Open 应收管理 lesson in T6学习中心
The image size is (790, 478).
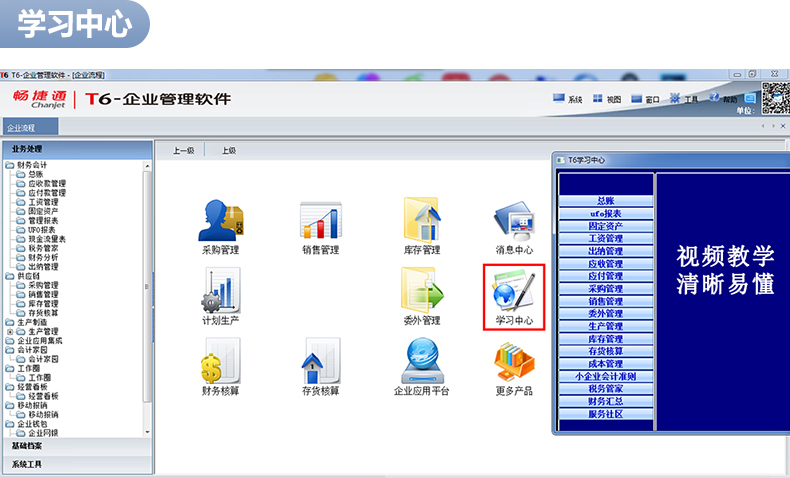(606, 263)
